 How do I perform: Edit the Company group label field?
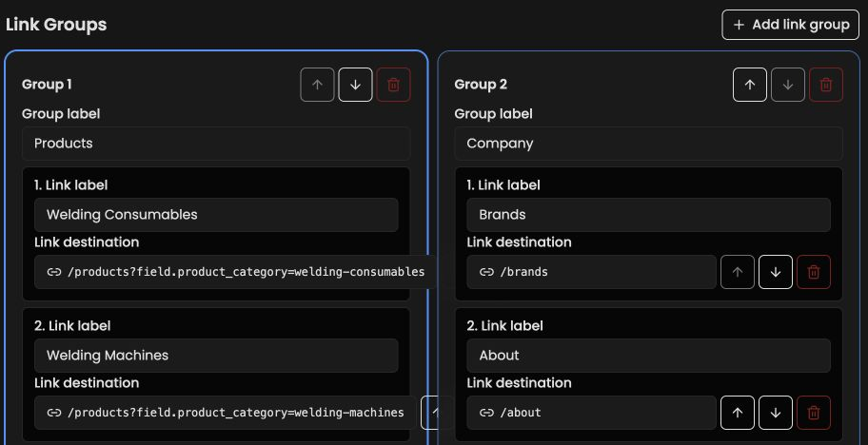pyautogui.click(x=648, y=144)
